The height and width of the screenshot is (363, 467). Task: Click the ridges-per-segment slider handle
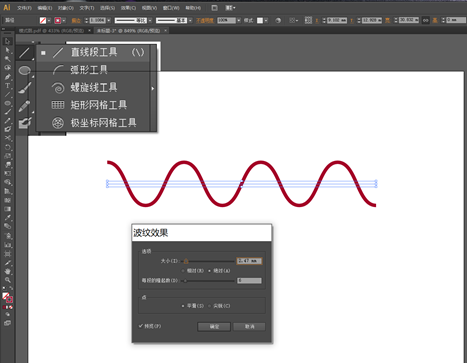click(x=185, y=281)
